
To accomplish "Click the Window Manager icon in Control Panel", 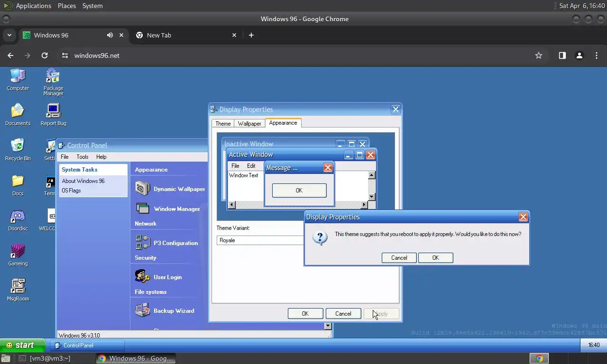I will click(143, 209).
